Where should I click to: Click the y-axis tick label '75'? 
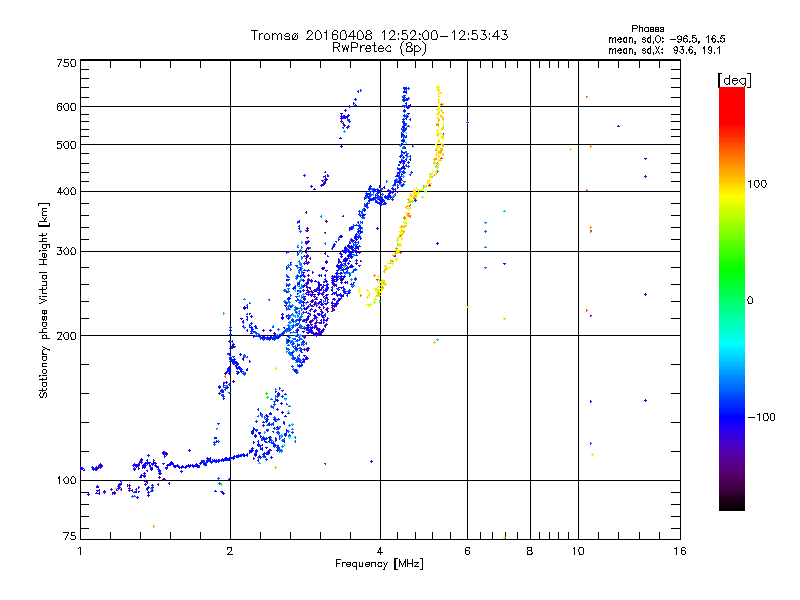coord(70,536)
